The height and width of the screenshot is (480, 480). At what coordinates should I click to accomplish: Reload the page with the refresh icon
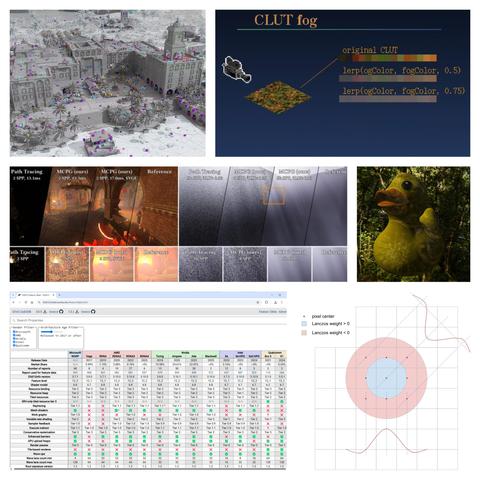pos(26,302)
